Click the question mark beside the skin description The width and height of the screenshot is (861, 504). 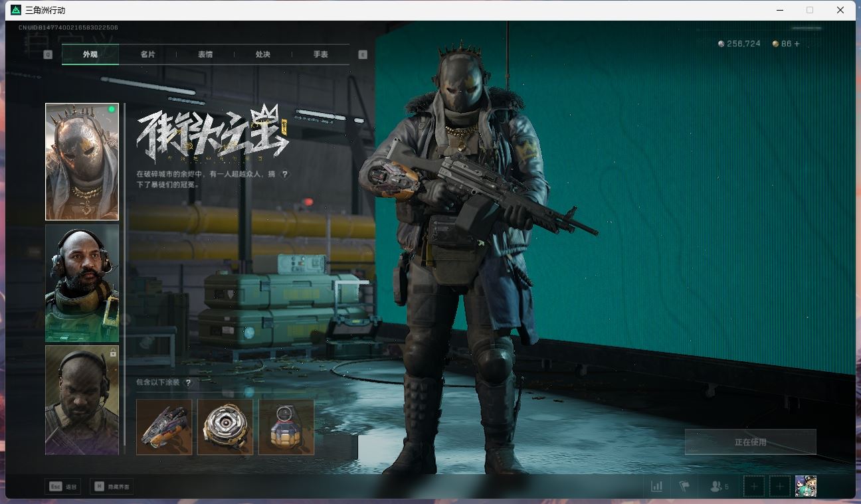tap(285, 174)
